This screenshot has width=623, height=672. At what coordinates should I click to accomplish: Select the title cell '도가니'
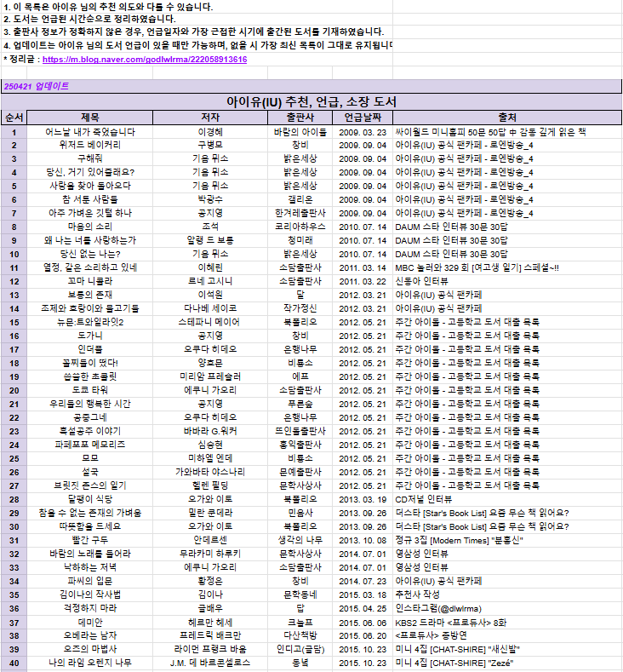[x=90, y=336]
